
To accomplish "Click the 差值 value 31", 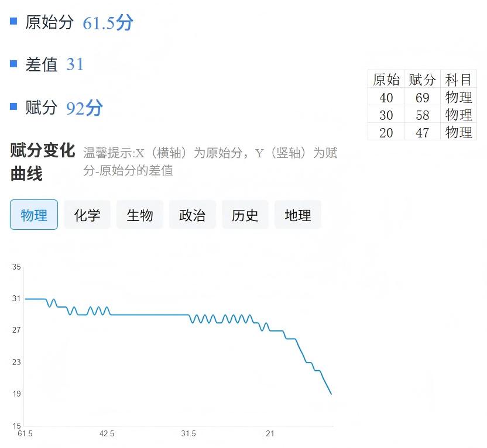I will pos(75,64).
